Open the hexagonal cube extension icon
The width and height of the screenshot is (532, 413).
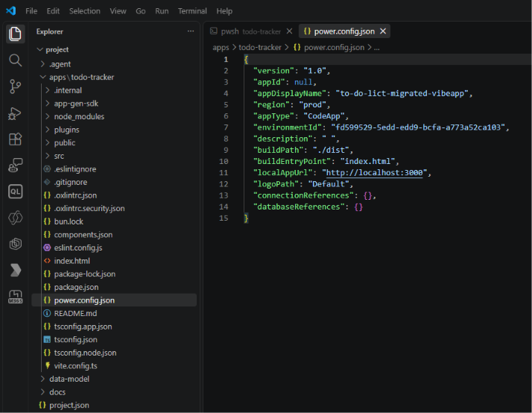coord(15,244)
